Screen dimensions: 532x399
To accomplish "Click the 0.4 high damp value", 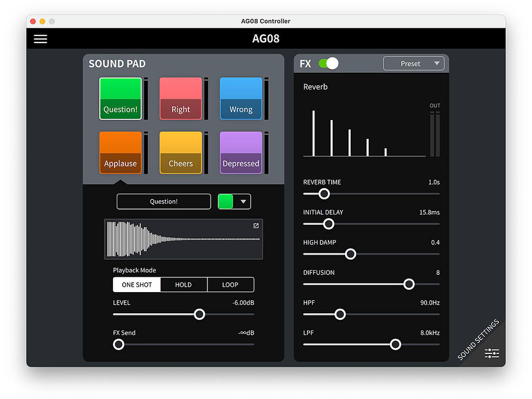I will click(x=435, y=243).
